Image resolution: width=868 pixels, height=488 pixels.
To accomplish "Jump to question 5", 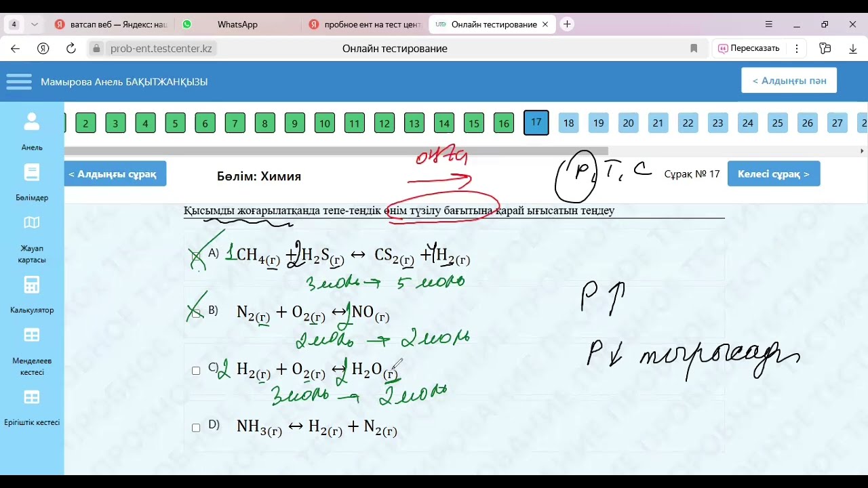I will 175,123.
